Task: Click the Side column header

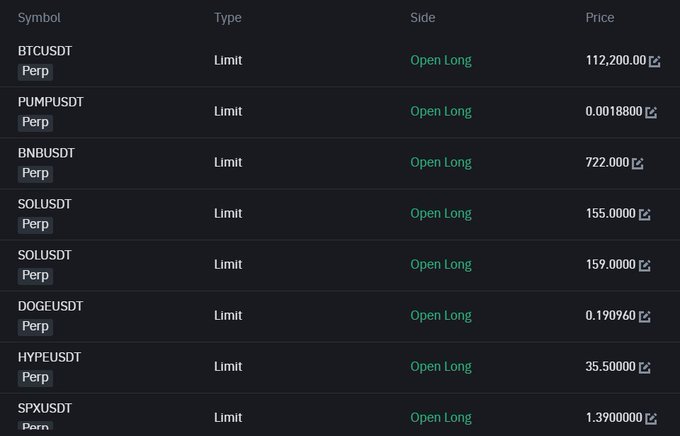Action: pos(422,18)
